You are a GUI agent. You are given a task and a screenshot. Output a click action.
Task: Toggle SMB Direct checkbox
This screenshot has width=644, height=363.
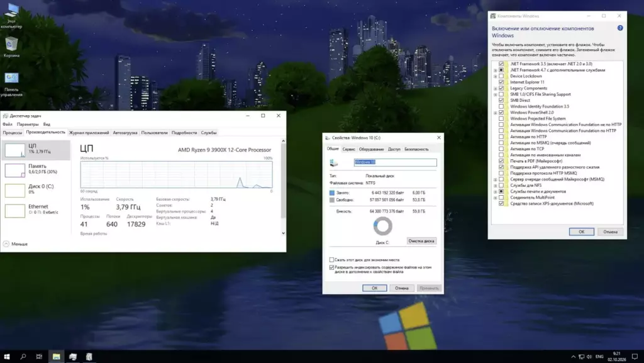pos(501,100)
